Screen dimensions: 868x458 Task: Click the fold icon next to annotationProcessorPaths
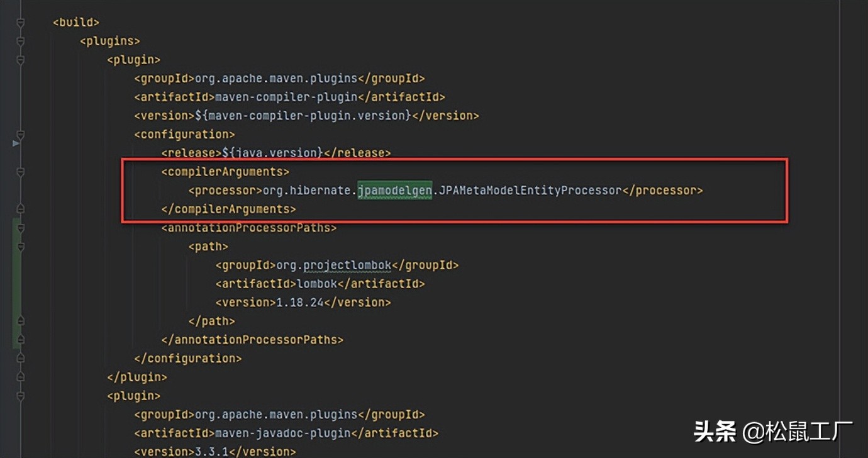pos(20,227)
